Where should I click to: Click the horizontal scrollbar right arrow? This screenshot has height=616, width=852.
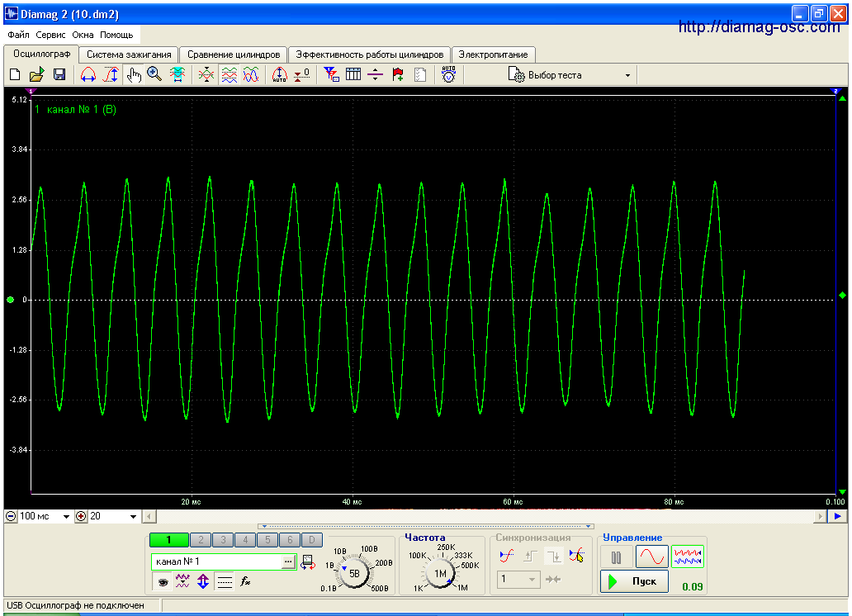[x=821, y=517]
